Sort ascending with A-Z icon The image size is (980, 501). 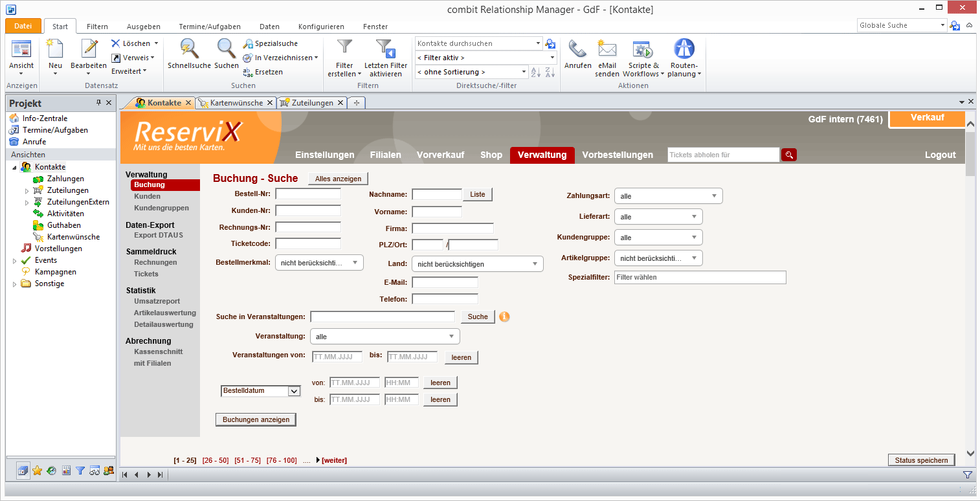point(535,72)
